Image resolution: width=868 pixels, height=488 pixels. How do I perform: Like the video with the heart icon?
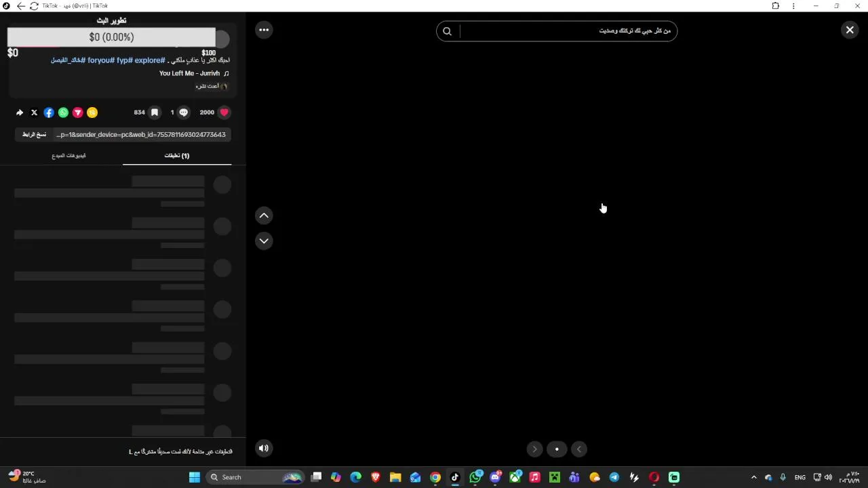pyautogui.click(x=224, y=113)
